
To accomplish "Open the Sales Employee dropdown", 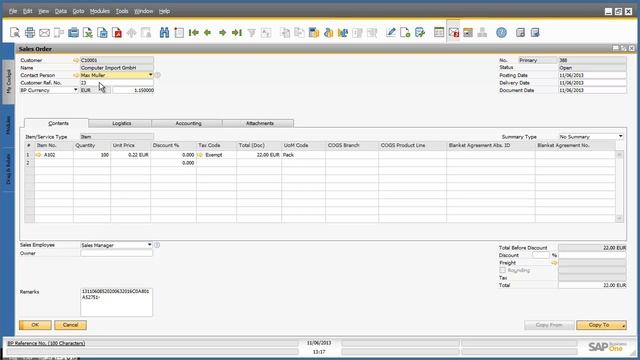I will [x=149, y=245].
